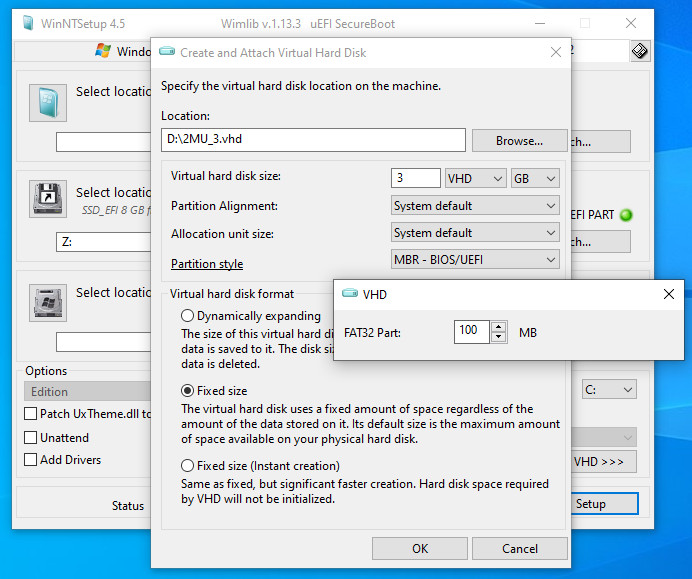This screenshot has height=579, width=692.
Task: Open the C: drive letter dropdown in WinNTSetup
Action: pos(609,390)
